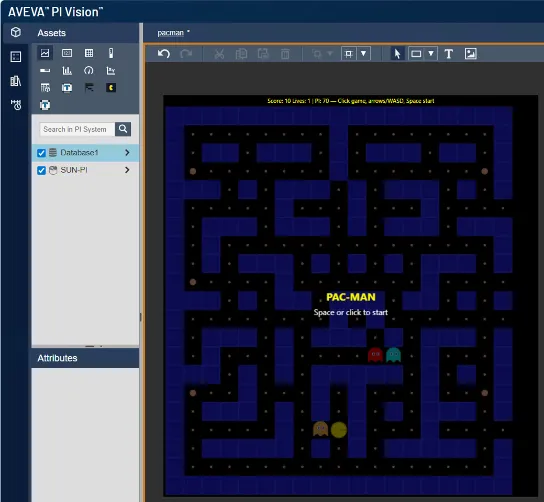Select the Database1 row
Viewport: 544px width, 502px height.
(x=85, y=153)
